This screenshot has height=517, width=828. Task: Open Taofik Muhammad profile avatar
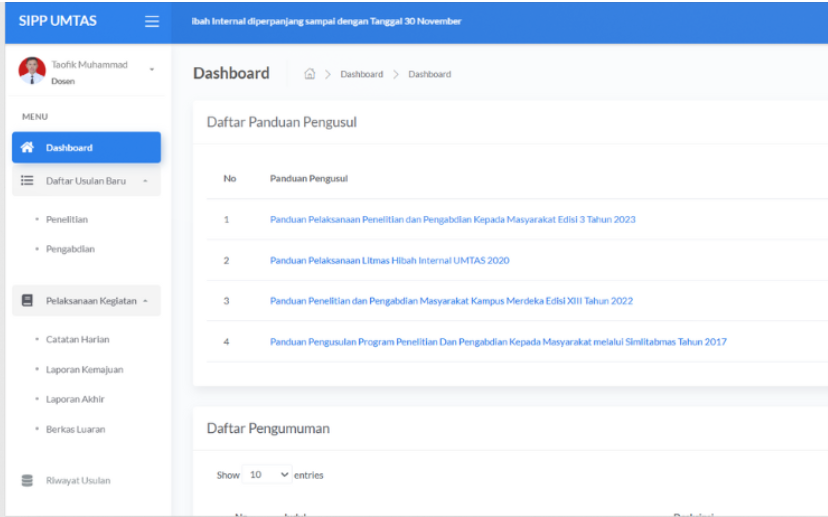[32, 71]
